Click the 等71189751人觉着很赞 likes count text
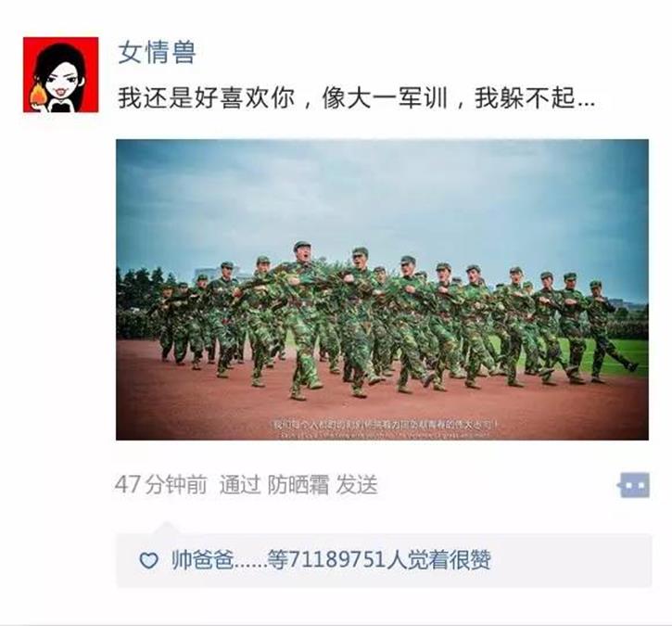This screenshot has width=672, height=626. pos(379,560)
